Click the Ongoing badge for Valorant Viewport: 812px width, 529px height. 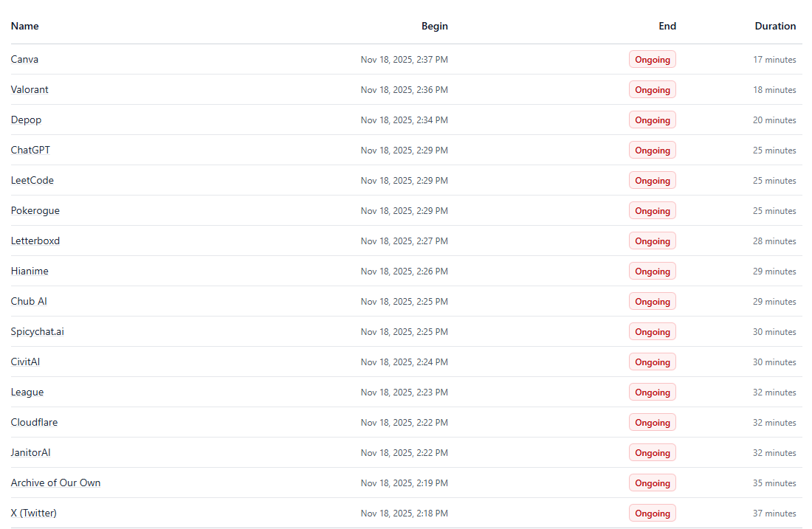pyautogui.click(x=653, y=89)
